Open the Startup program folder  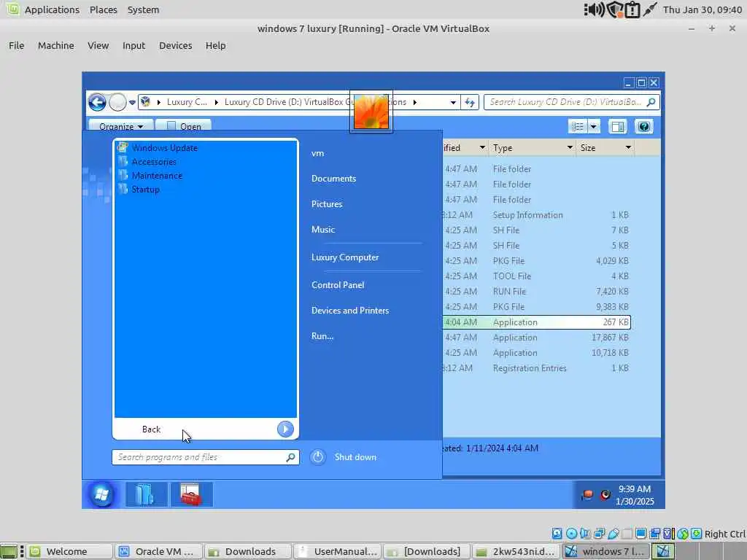[x=145, y=189]
